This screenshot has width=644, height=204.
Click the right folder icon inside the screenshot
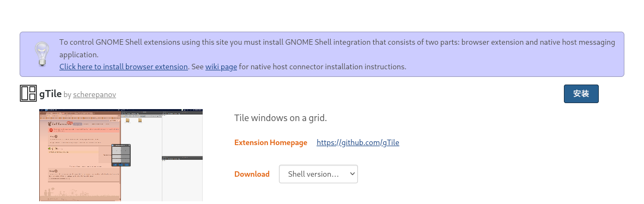[140, 121]
